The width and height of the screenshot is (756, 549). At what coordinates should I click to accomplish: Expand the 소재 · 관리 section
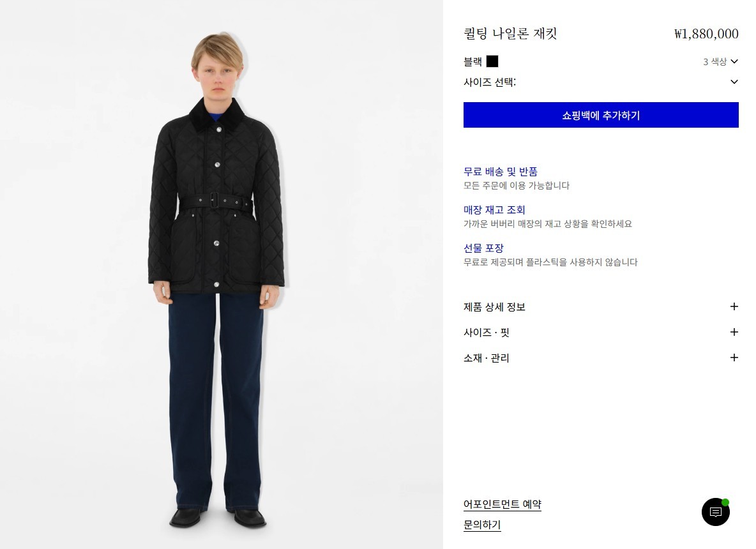[x=601, y=357]
